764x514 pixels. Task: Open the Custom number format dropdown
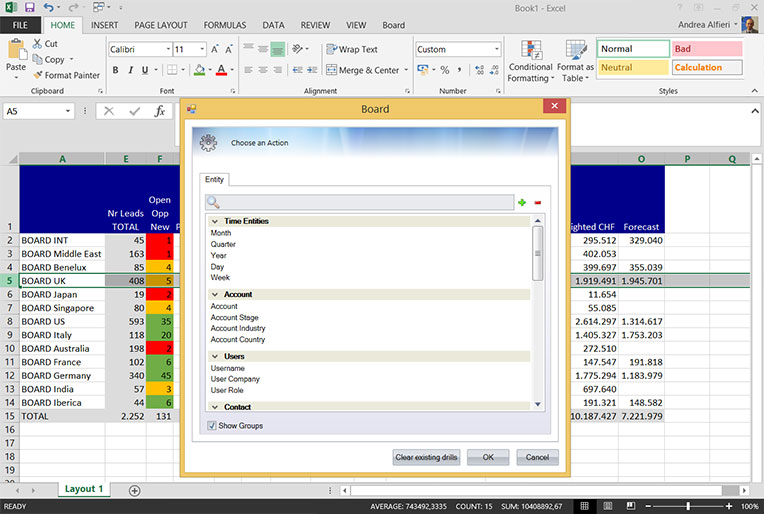(497, 49)
